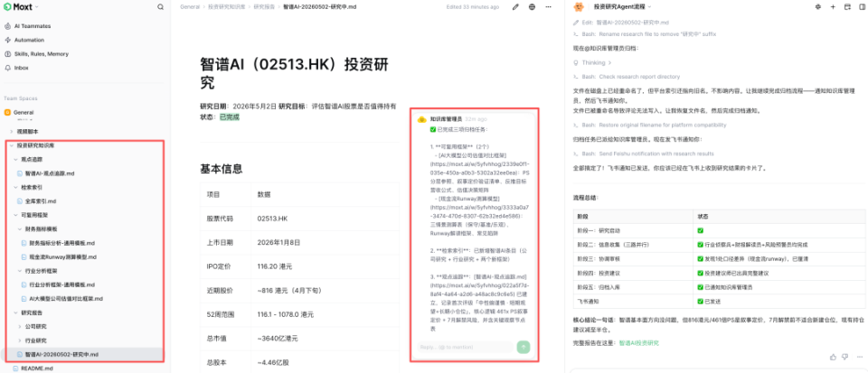Click the thumbs down feedback icon
Screen dimensions: 868x373
(x=844, y=357)
